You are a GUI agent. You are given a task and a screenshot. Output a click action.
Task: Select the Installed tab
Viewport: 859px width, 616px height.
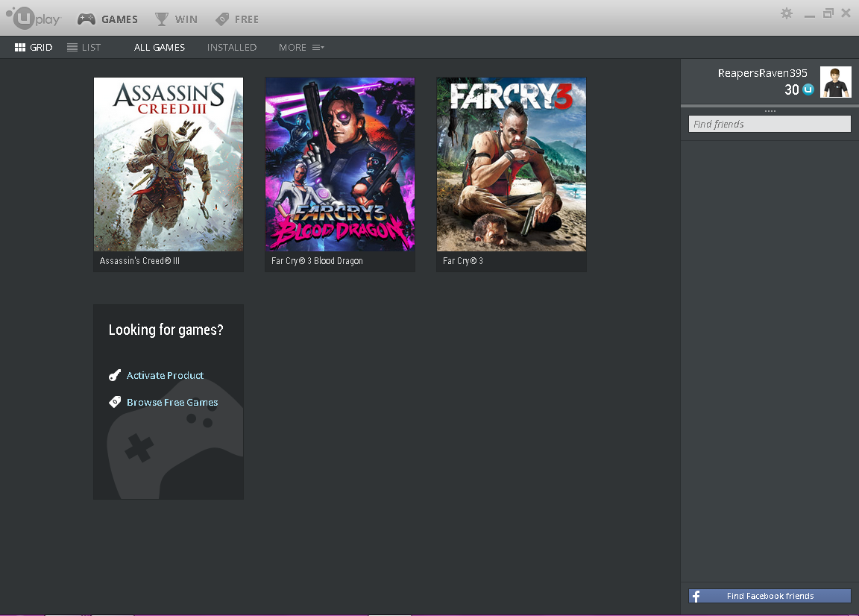[x=232, y=47]
